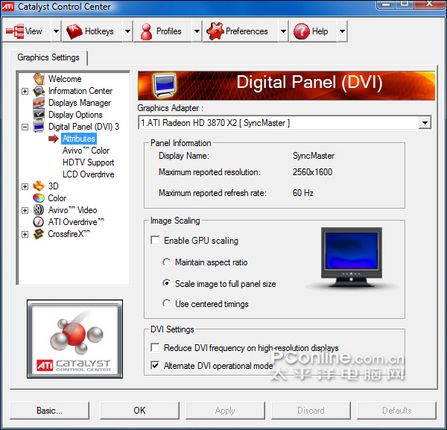Click the Profiles person icon

(146, 31)
